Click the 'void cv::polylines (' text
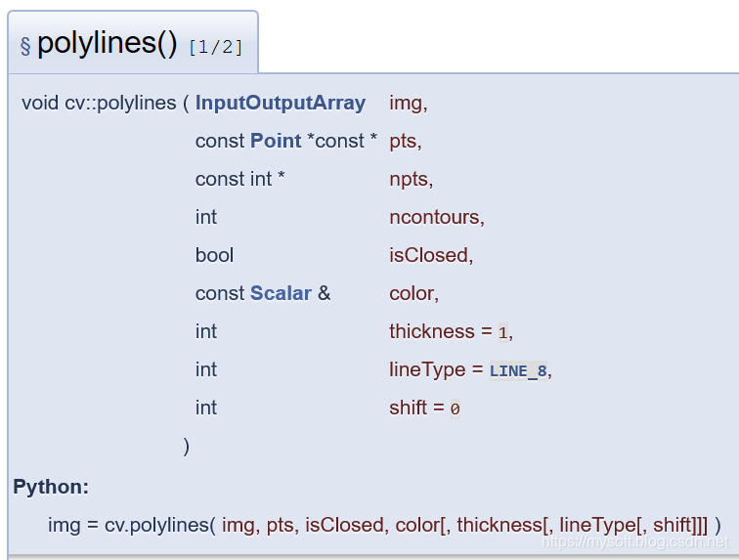Screen dimensions: 739x560 coord(106,103)
